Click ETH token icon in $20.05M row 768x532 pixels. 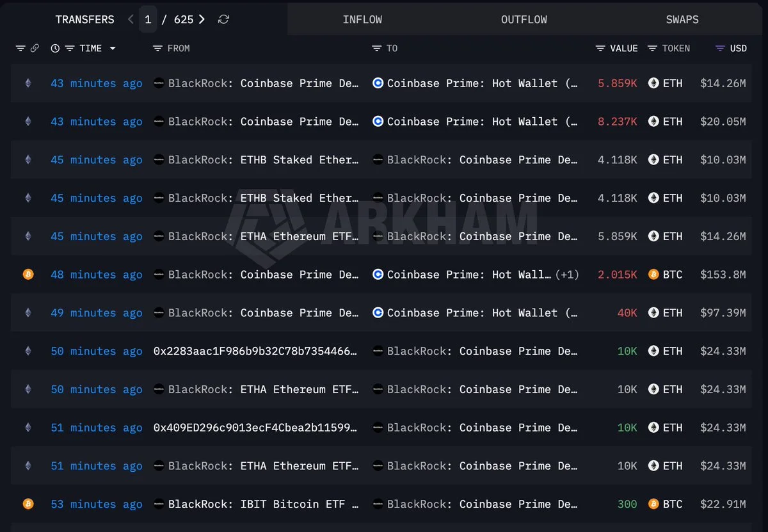[653, 122]
